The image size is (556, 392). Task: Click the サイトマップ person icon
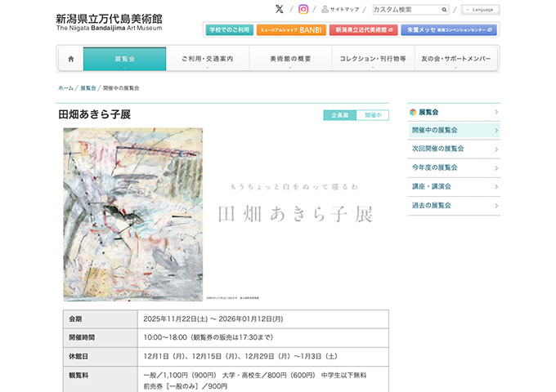[325, 9]
